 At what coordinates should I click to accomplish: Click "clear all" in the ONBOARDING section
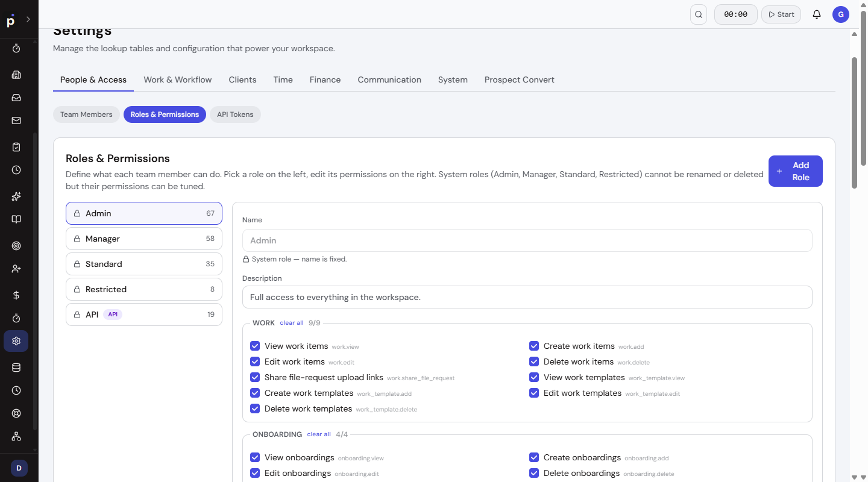pyautogui.click(x=319, y=434)
